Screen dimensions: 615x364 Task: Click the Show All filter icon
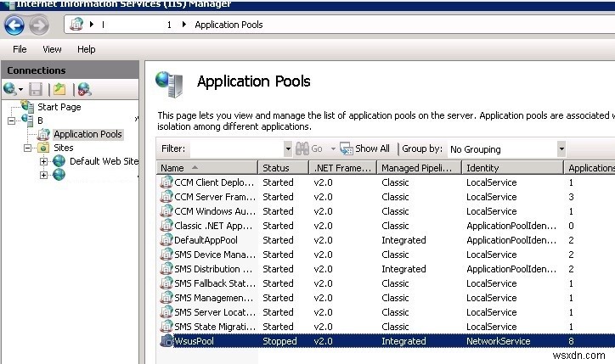coord(347,148)
